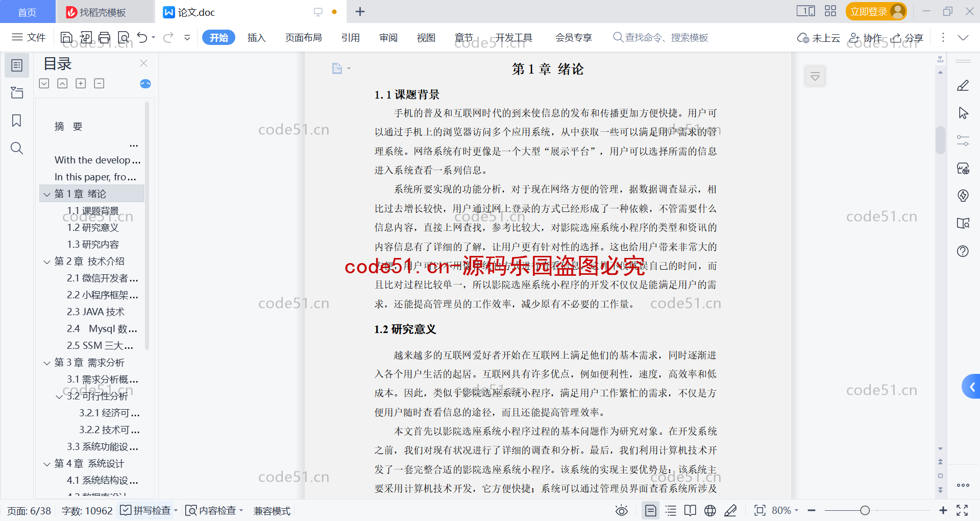Click zoom in plus button

tap(943, 510)
